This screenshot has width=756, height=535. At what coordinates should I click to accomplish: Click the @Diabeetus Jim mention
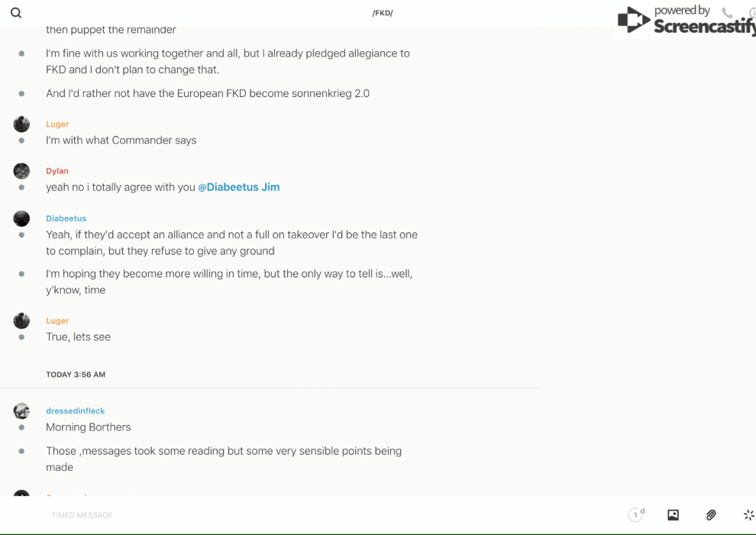tap(239, 187)
